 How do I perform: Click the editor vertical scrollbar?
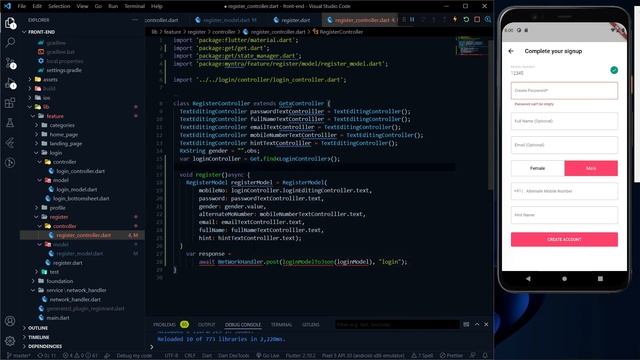pos(490,114)
